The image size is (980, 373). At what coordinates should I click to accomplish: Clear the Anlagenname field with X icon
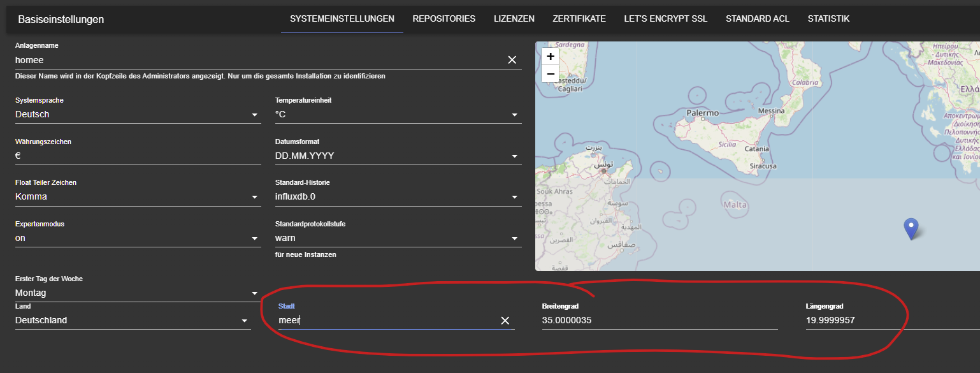tap(512, 60)
